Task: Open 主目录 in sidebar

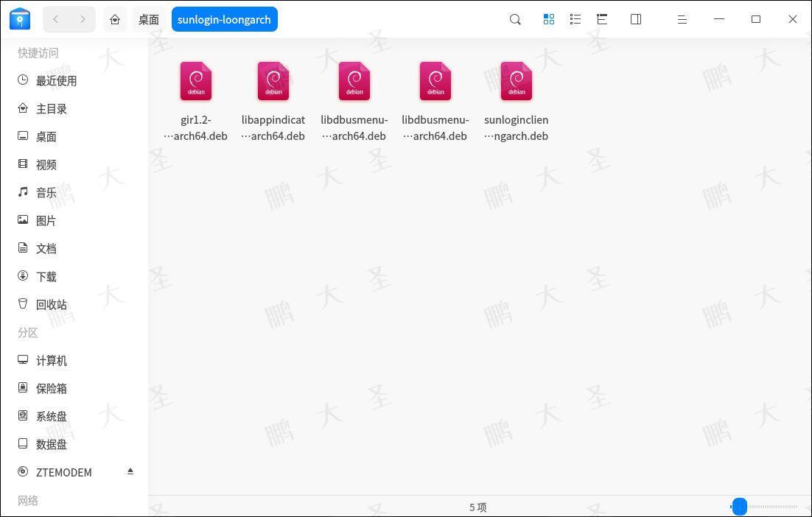Action: (74, 109)
